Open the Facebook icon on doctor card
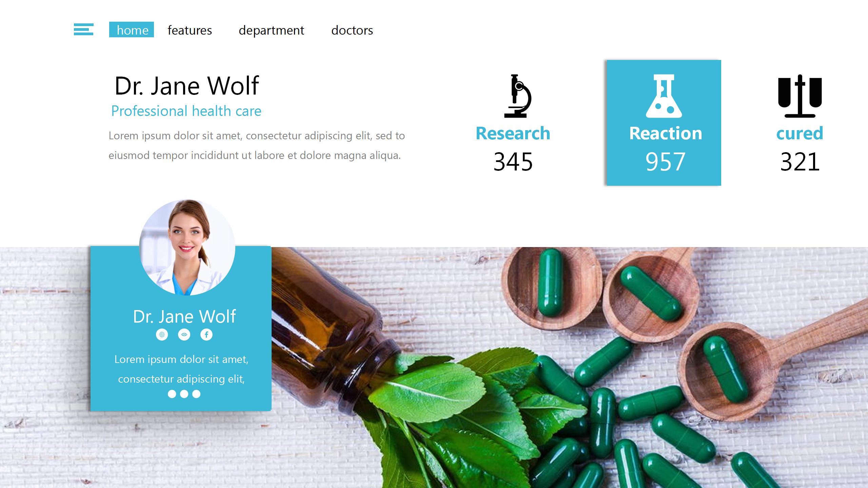Viewport: 868px width, 488px height. pyautogui.click(x=206, y=334)
